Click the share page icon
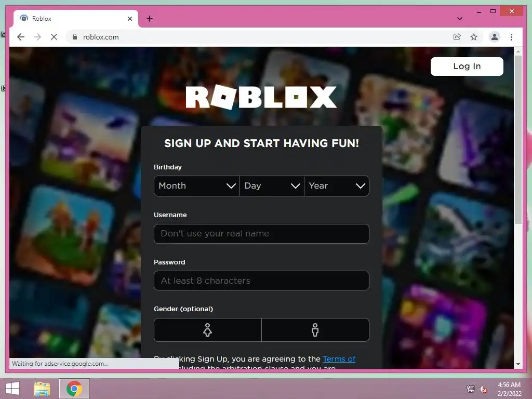The width and height of the screenshot is (532, 399). (457, 37)
